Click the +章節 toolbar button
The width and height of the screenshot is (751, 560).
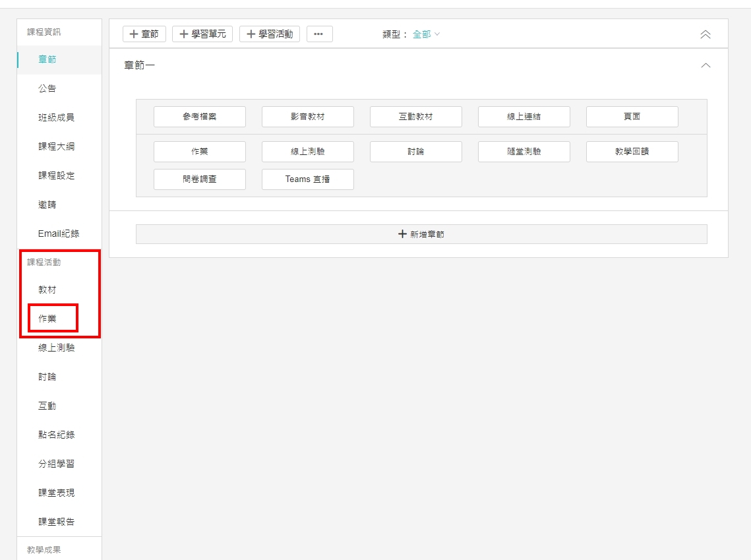144,34
